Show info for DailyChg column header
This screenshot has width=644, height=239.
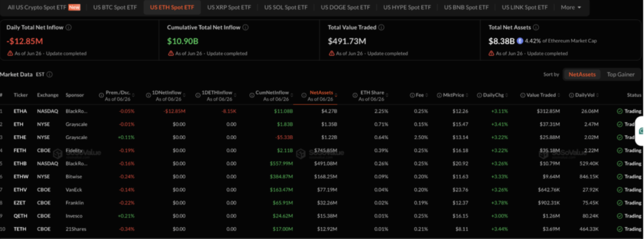pos(479,95)
